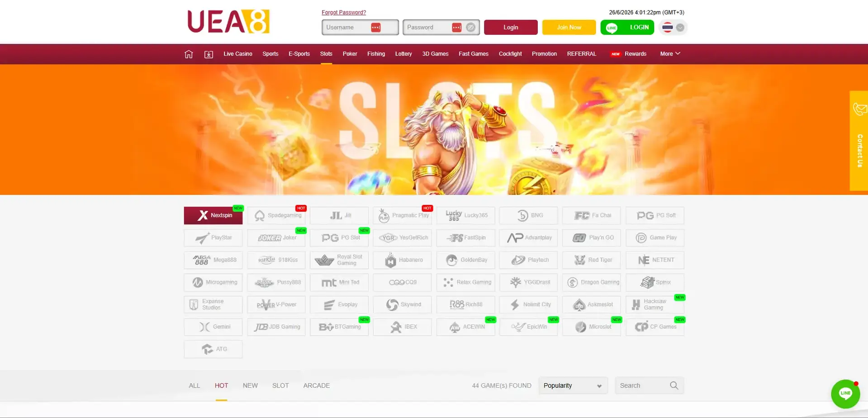Focus the Username input field

pyautogui.click(x=360, y=27)
